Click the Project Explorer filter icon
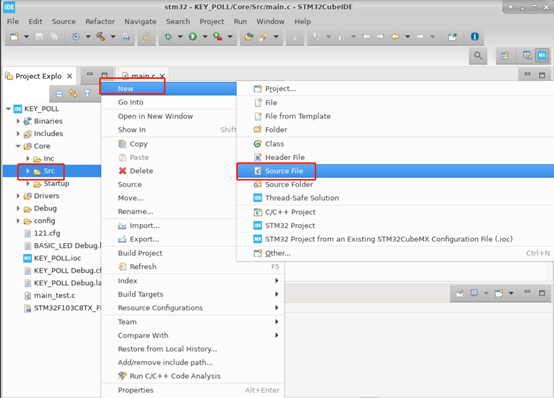 (87, 93)
